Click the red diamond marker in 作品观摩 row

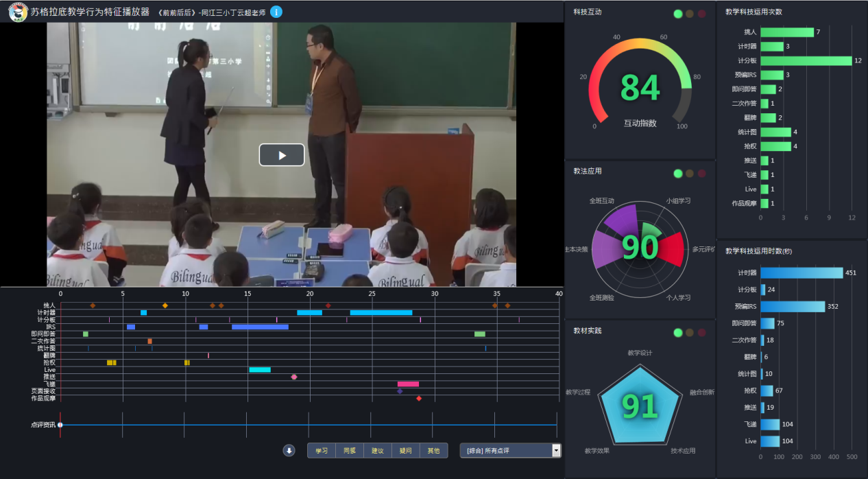419,399
